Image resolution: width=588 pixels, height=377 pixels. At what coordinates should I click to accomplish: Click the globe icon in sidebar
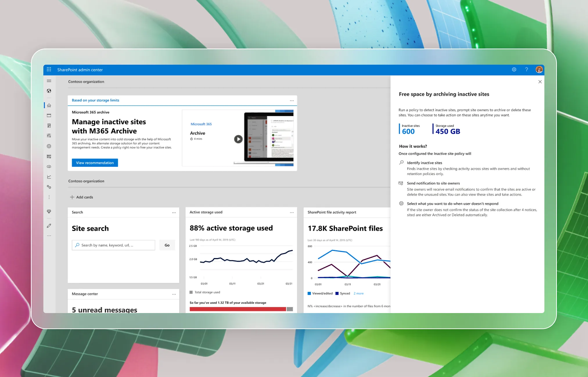(x=49, y=91)
